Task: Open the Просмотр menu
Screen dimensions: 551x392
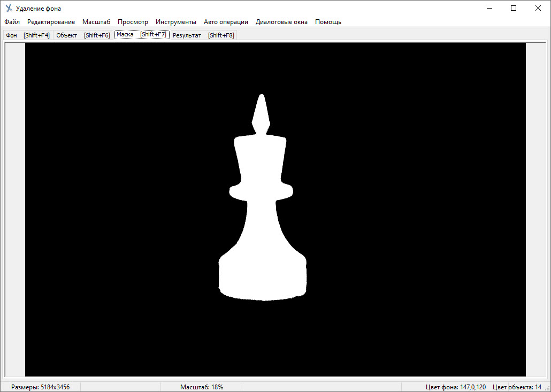Action: click(x=133, y=22)
